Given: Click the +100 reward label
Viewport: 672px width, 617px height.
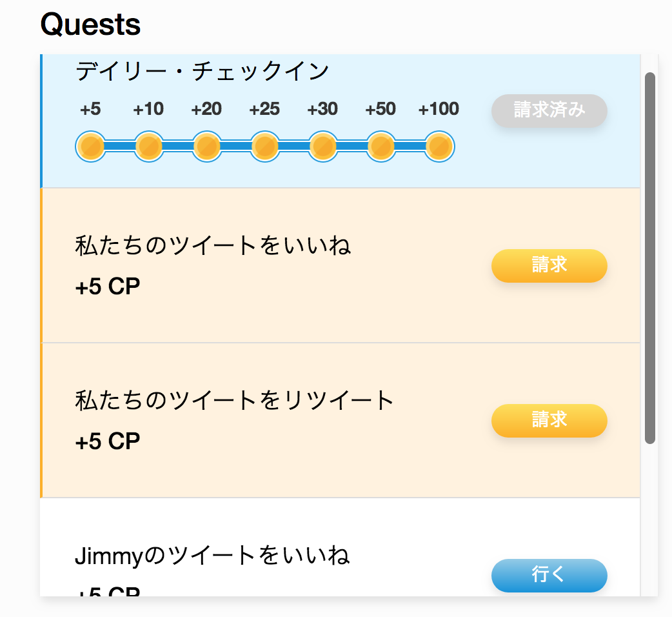Looking at the screenshot, I should (439, 109).
